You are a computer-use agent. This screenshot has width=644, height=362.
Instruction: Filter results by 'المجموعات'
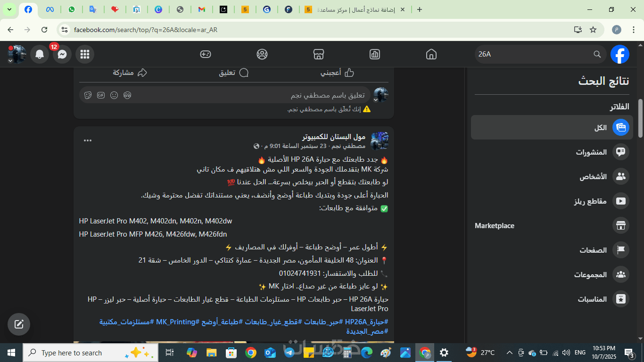point(552,275)
